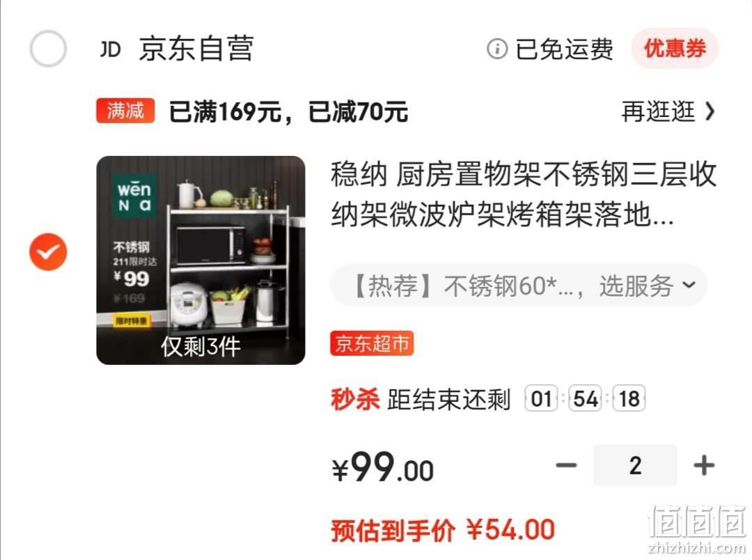Focus the quantity field showing 2
Screen dimensions: 752x560
635,465
